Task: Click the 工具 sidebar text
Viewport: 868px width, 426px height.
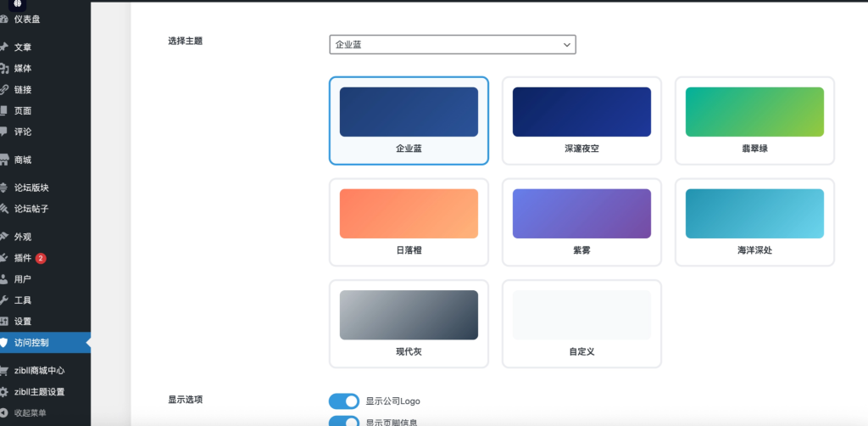Action: 23,300
